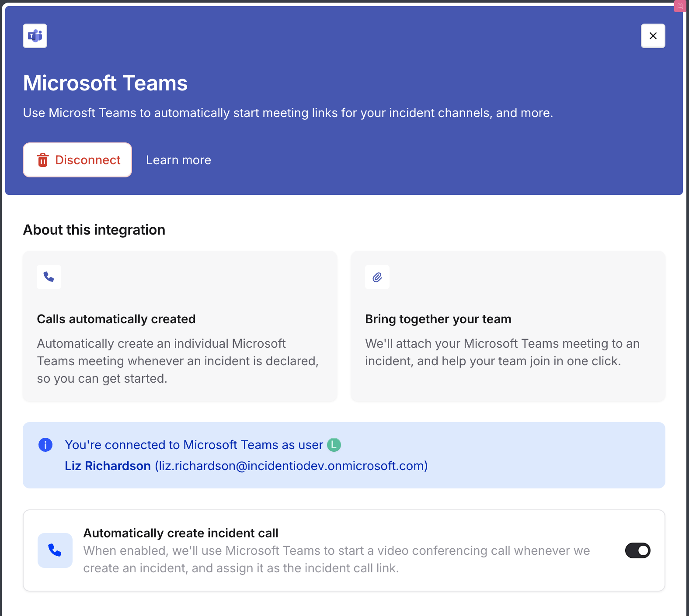Click the About this integration heading
This screenshot has height=616, width=689.
pos(94,230)
